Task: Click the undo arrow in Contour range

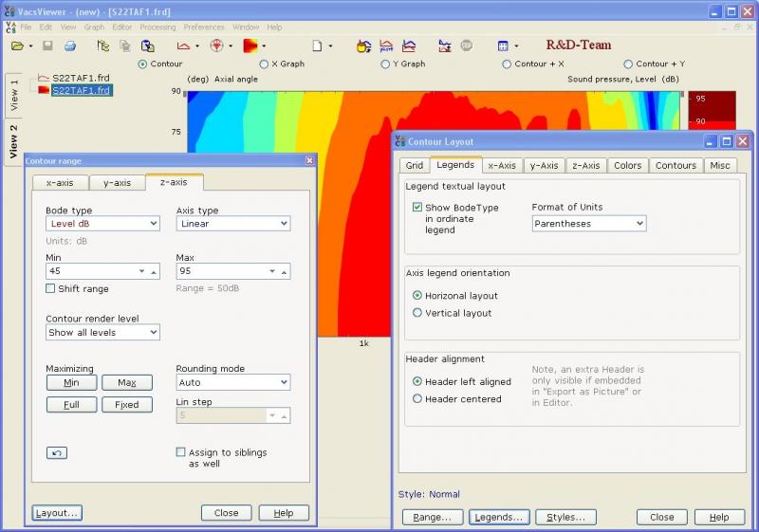Action: (x=57, y=453)
